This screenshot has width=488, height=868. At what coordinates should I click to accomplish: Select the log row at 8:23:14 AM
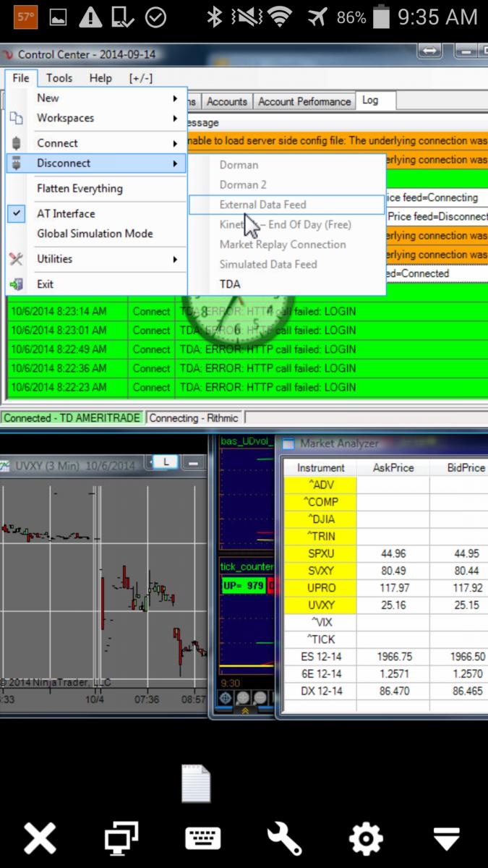coord(246,311)
